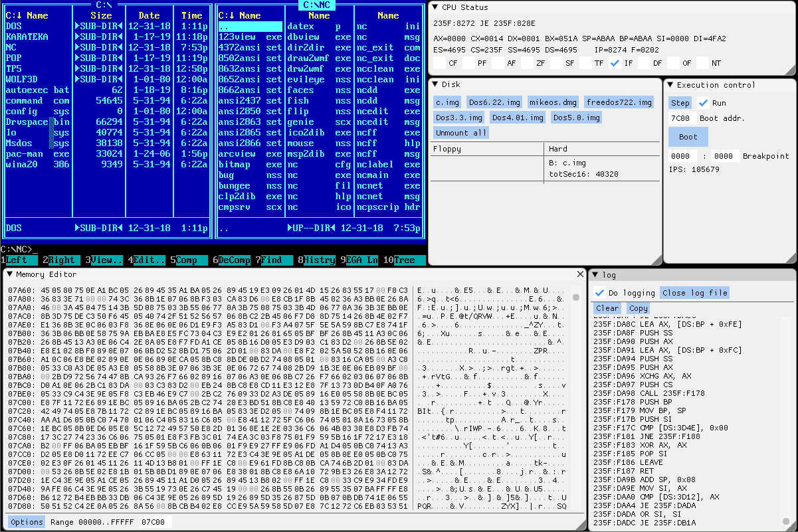Mount the Dos6.22.img disk image

click(494, 102)
